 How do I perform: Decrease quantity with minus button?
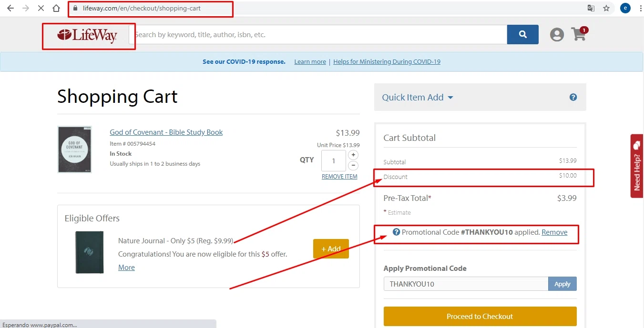pos(353,166)
